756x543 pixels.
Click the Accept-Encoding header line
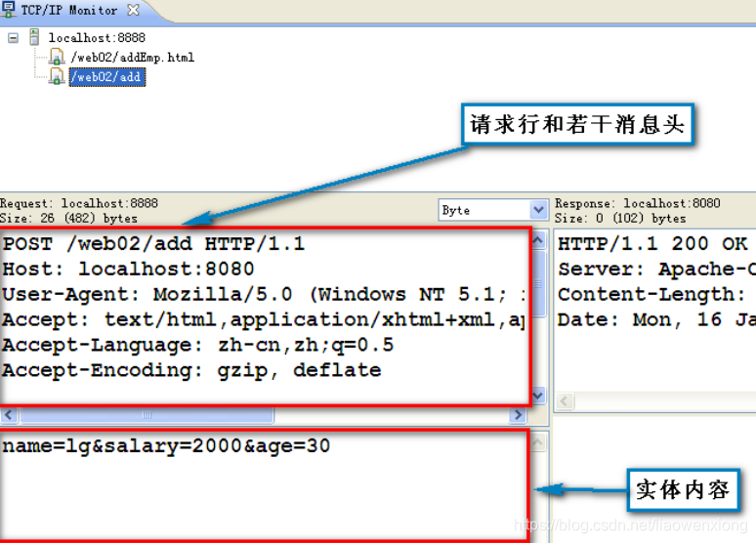pos(191,370)
